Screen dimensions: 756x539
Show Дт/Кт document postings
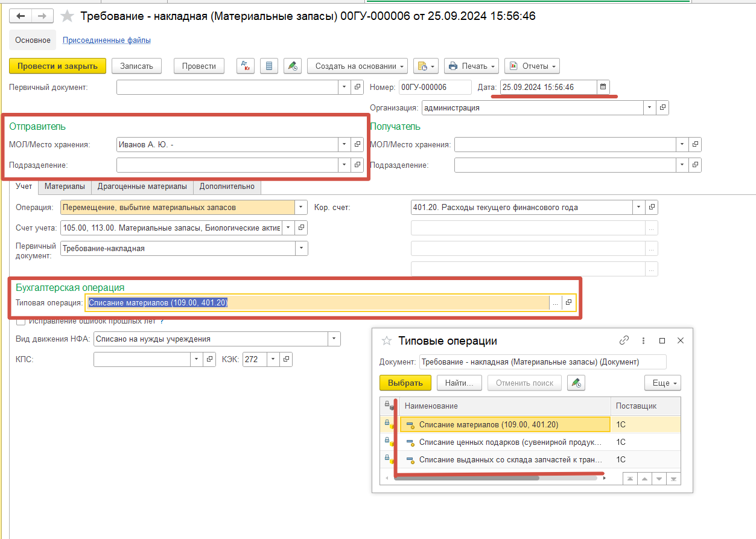(x=245, y=66)
